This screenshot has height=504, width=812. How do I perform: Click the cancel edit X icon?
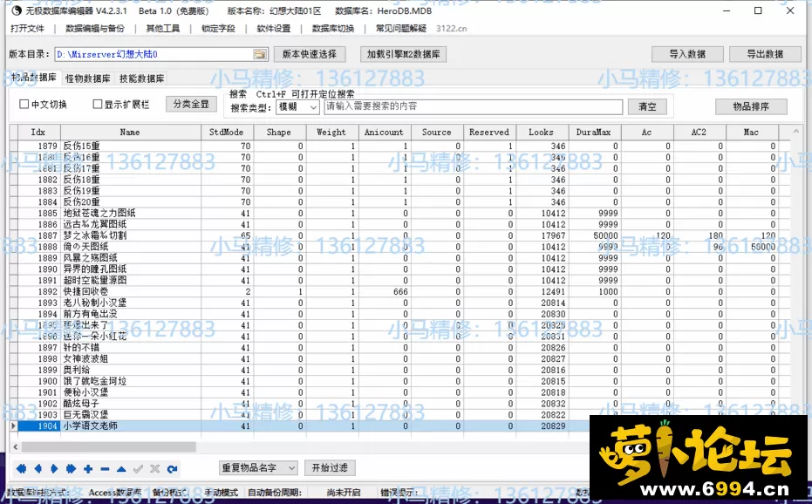coord(155,469)
